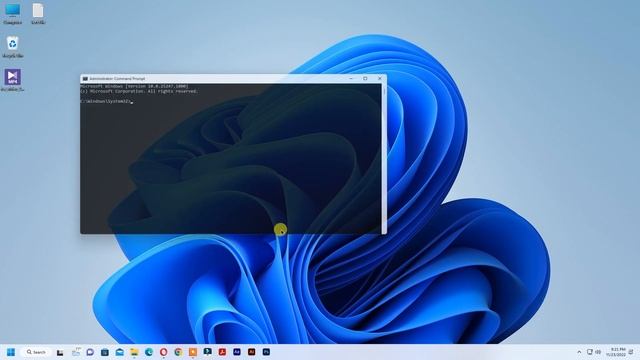The image size is (640, 360).
Task: Click the Microsoft Corporation copyright line
Action: [139, 91]
